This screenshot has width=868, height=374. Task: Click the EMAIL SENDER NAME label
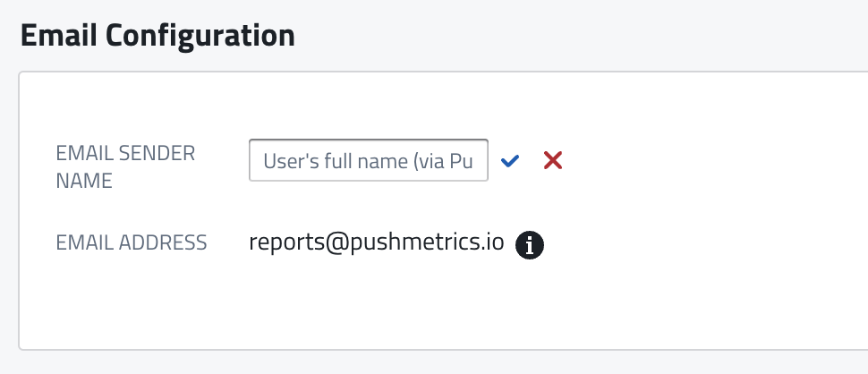tap(125, 166)
